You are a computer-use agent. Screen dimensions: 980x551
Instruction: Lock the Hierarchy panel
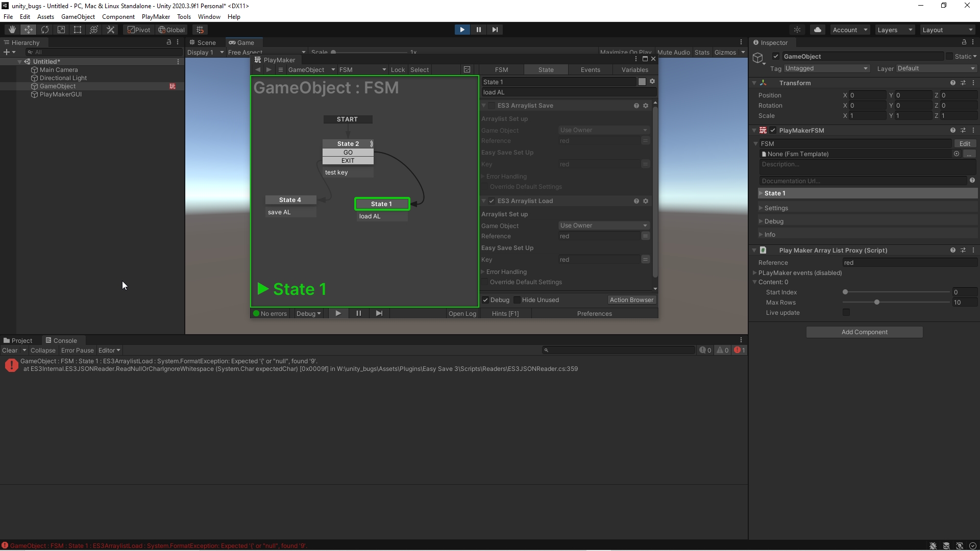[169, 42]
